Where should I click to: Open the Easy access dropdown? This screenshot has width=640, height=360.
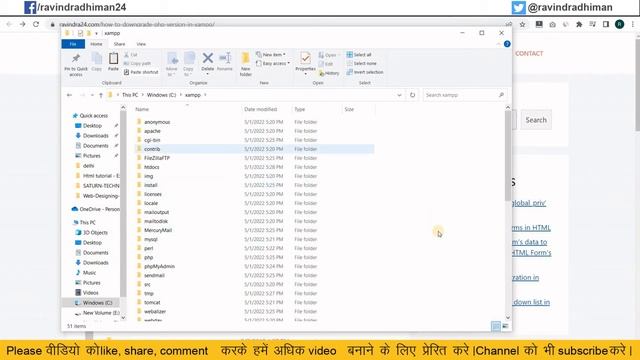click(x=273, y=63)
